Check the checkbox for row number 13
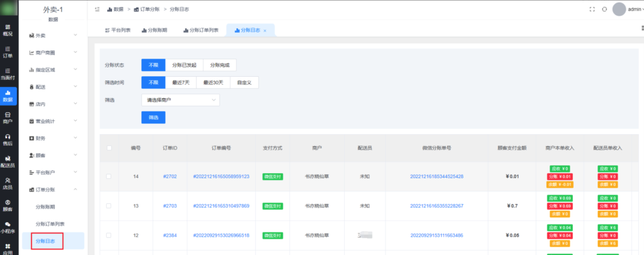644x255 pixels. click(x=109, y=206)
